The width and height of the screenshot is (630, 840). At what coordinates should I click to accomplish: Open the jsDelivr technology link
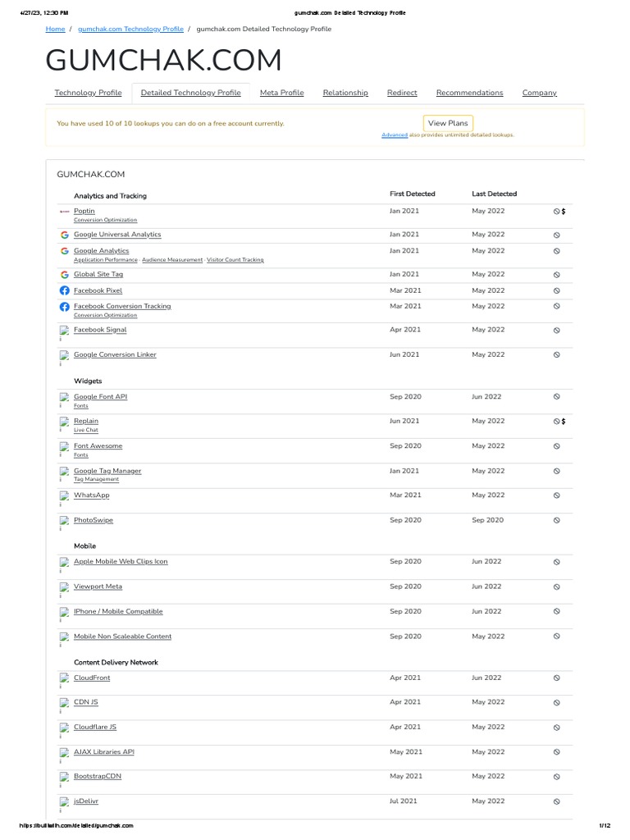(86, 801)
